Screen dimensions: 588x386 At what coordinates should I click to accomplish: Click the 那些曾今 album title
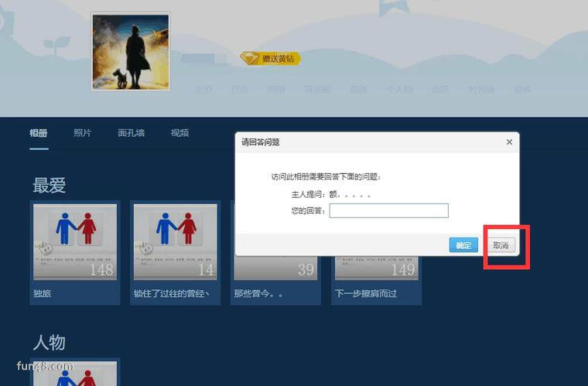pos(258,293)
